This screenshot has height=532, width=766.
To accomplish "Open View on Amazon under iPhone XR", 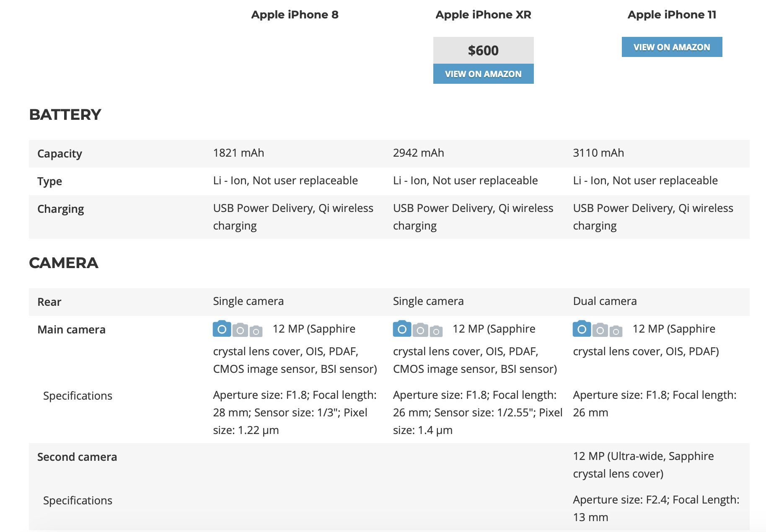I will [483, 74].
